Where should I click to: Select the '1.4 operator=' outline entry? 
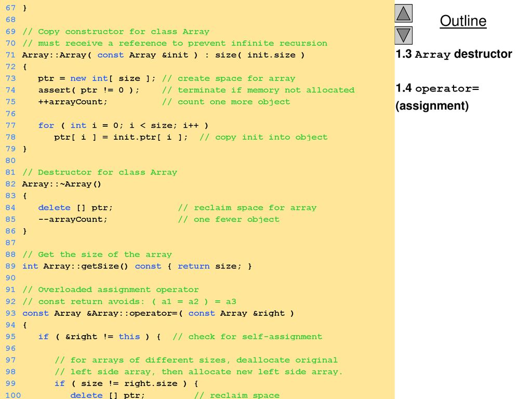[437, 88]
